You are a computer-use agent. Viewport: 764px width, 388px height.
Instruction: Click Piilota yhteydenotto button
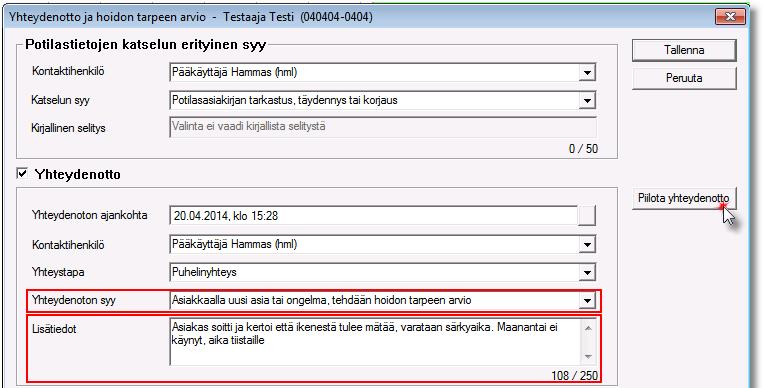tap(684, 198)
